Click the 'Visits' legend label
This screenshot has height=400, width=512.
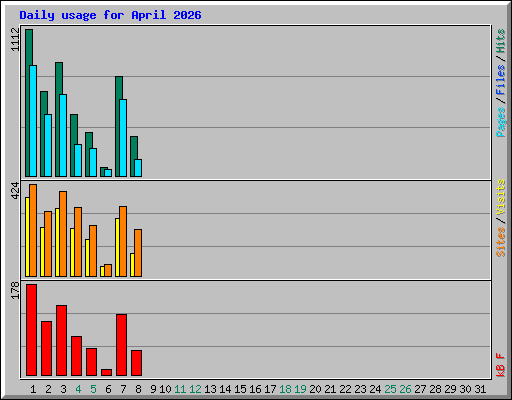pos(500,197)
